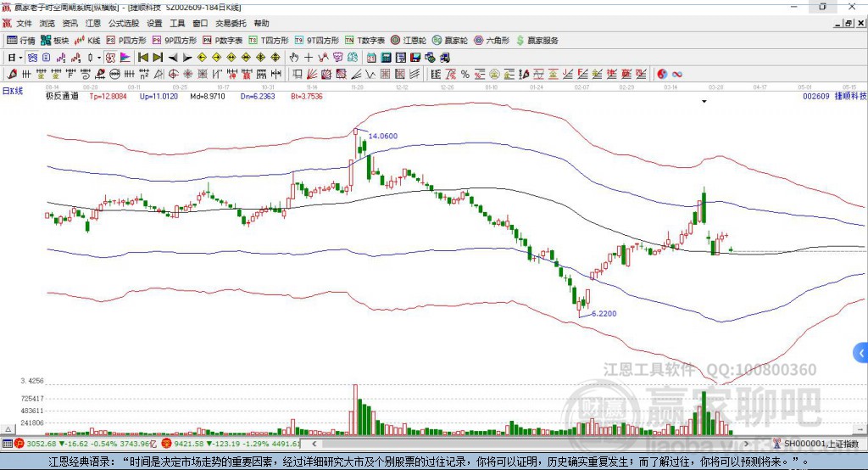The image size is (868, 470).
Task: Click the 极反通道 indicator name
Action: (x=62, y=96)
